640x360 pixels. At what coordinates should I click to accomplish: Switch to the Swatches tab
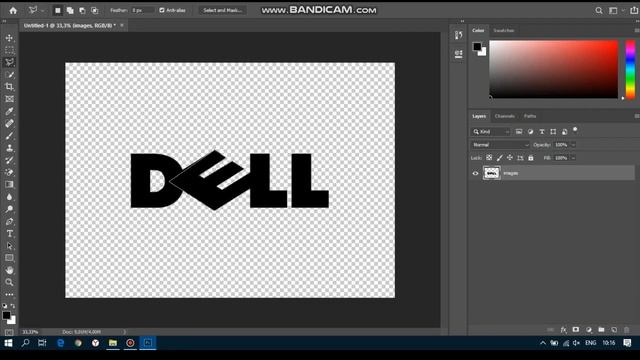pos(504,31)
